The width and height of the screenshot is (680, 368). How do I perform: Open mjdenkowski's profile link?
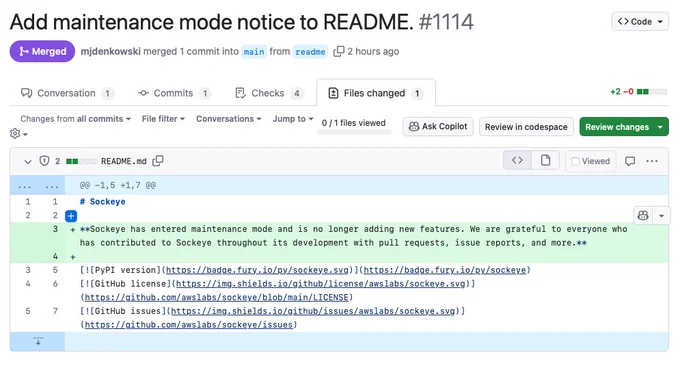click(x=111, y=51)
